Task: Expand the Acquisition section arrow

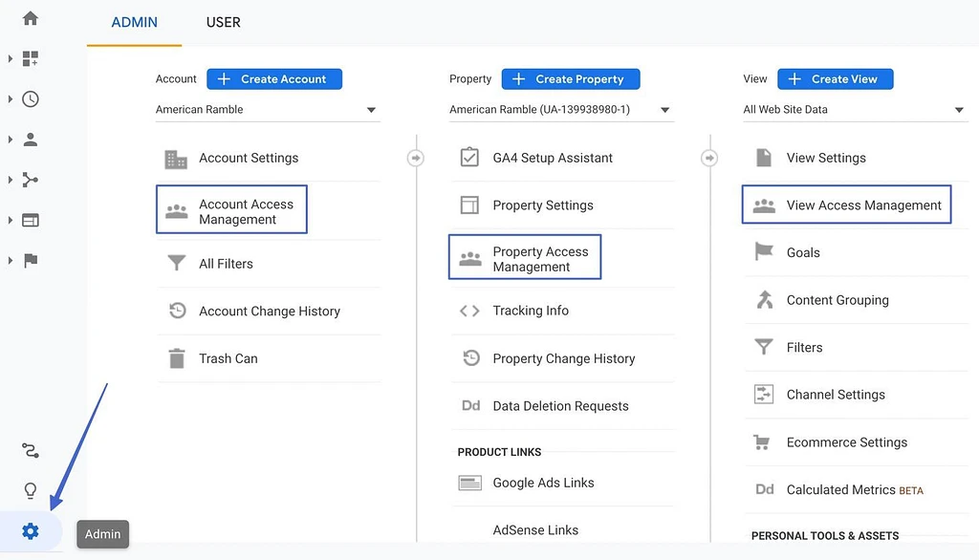Action: click(10, 180)
